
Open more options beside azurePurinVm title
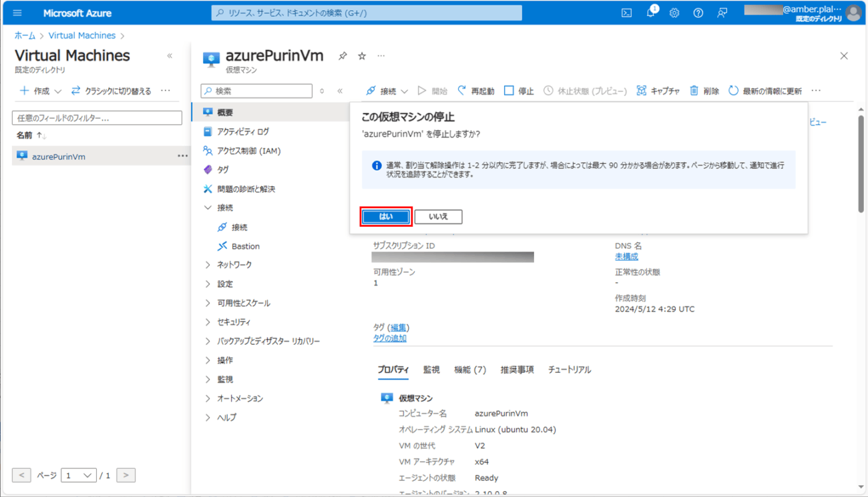(381, 56)
